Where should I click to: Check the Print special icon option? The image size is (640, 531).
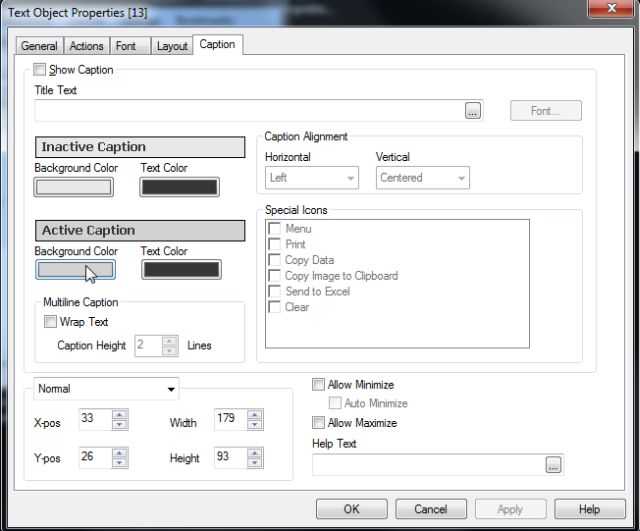pyautogui.click(x=274, y=244)
